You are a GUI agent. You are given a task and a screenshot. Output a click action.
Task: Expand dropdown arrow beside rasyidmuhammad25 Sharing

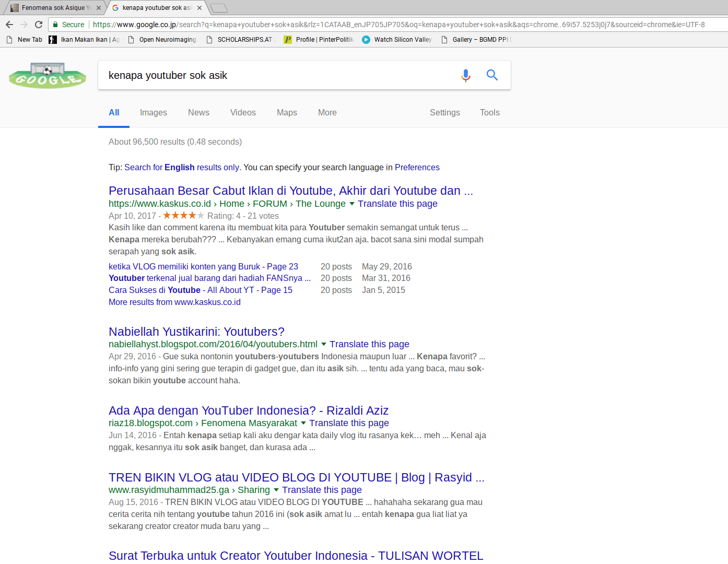[276, 490]
